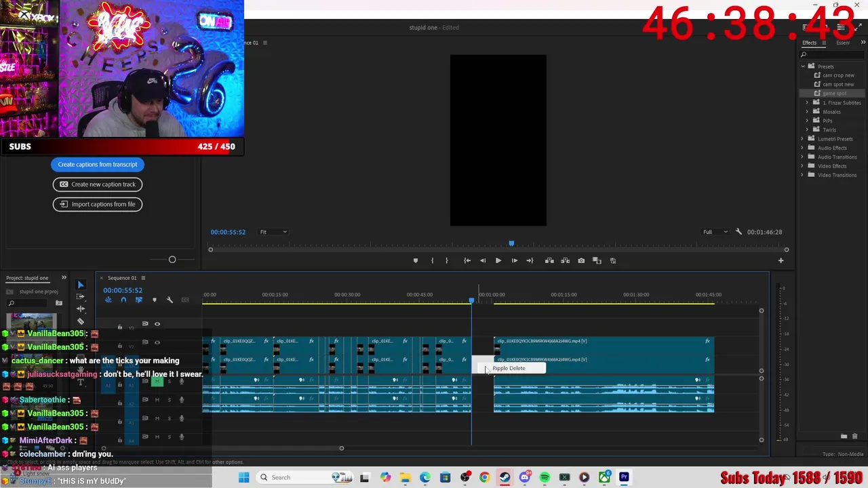Toggle V3 track lock
Screen dimensions: 868x488
[120, 327]
